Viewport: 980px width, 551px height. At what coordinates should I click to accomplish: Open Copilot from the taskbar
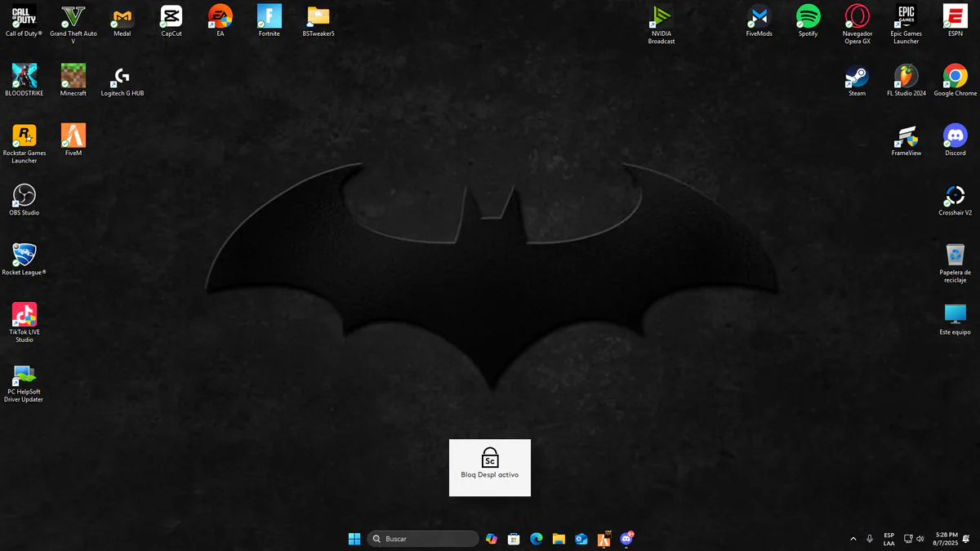492,539
